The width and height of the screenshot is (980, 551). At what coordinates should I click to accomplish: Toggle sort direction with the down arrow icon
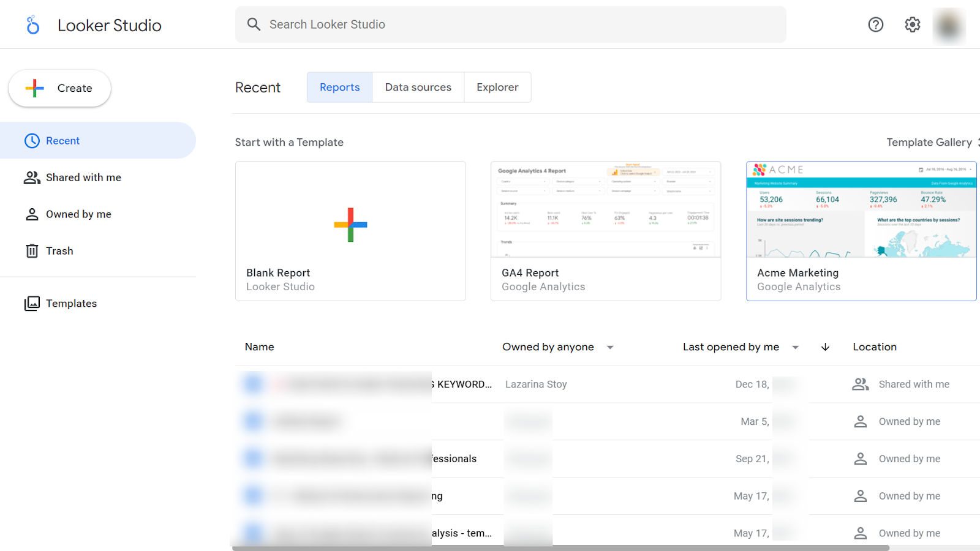(825, 347)
